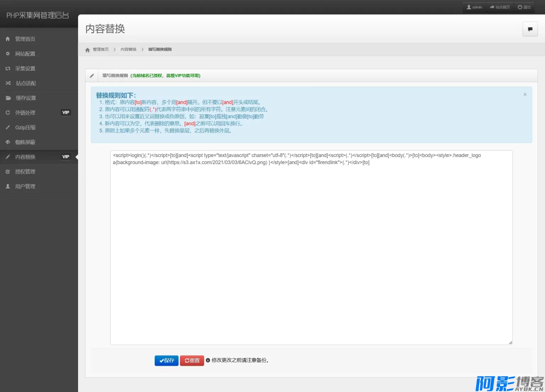
Task: Click the folder icon next to 缓存设置
Action: 8,98
